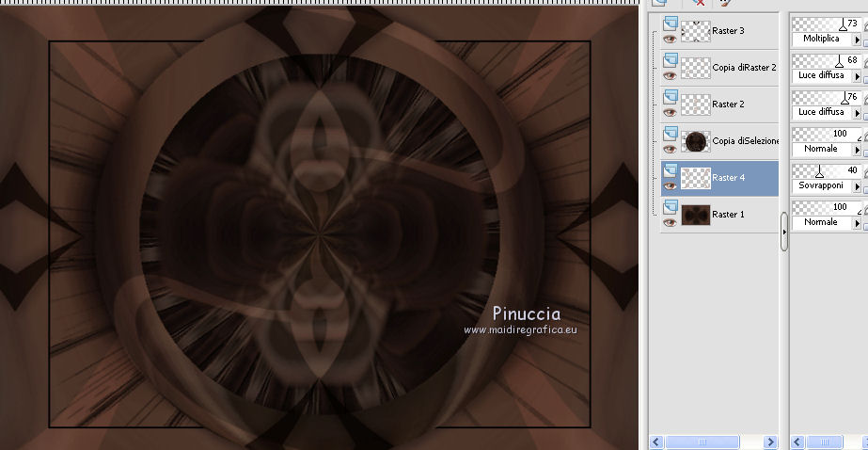
Task: Select the Copia diRaster 2 thumbnail
Action: (x=695, y=68)
